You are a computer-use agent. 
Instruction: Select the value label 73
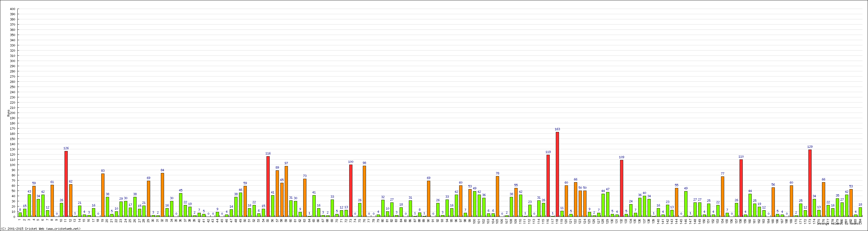pos(305,176)
